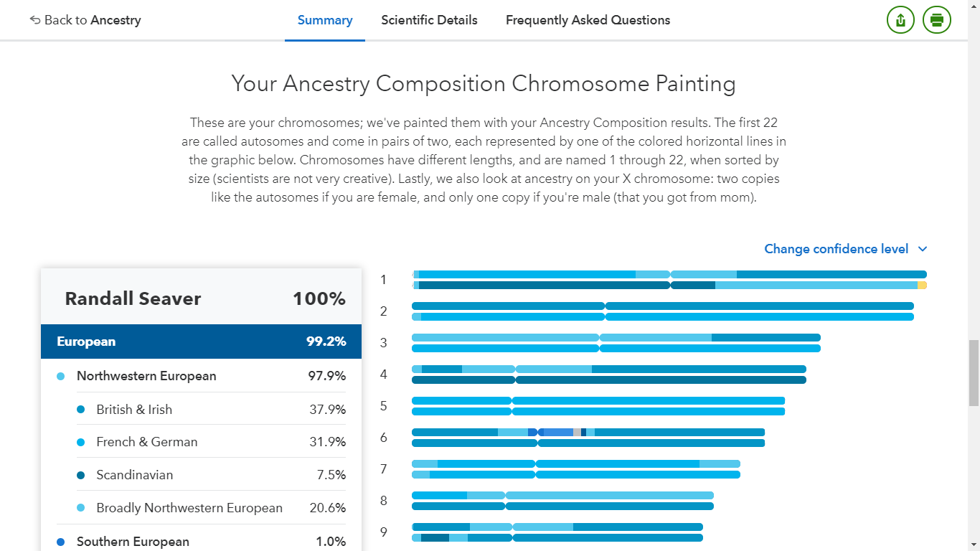Click the back arrow icon beside Ancestry
The image size is (980, 551).
(35, 20)
